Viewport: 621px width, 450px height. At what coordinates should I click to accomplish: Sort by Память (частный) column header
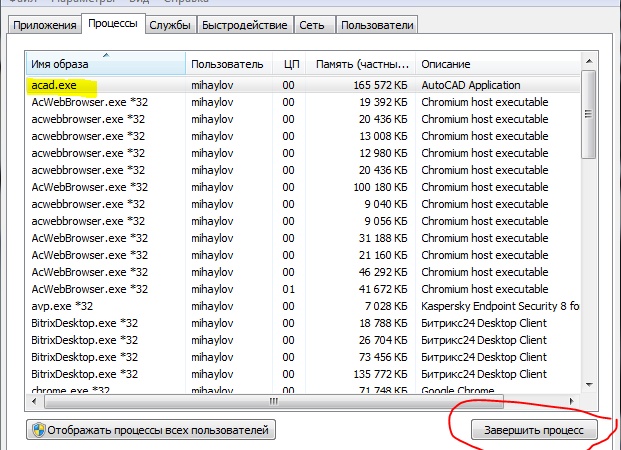(360, 63)
